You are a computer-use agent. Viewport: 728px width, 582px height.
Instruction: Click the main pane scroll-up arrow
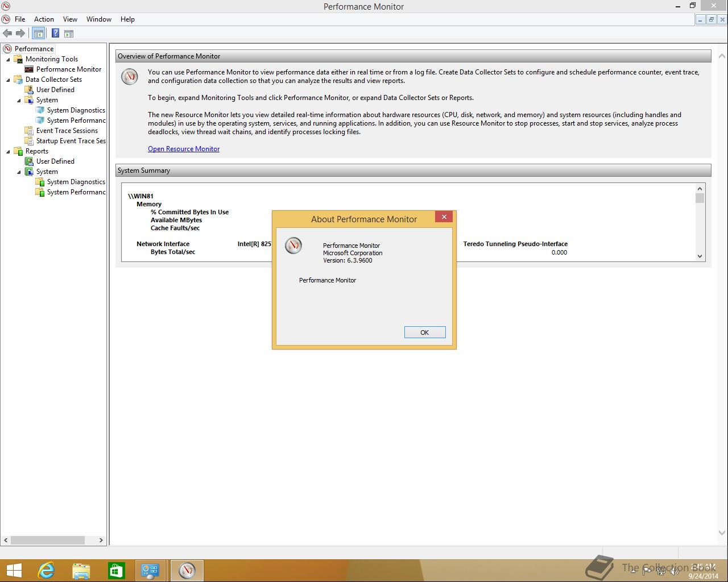722,56
